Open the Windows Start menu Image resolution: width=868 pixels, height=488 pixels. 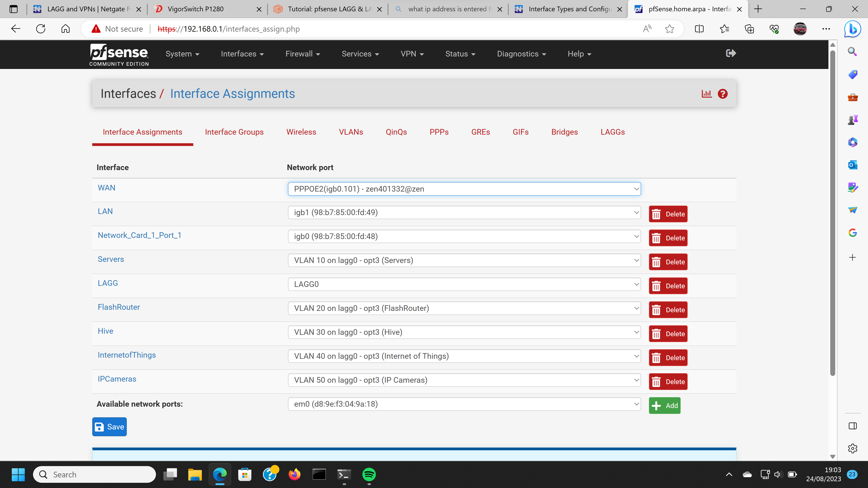tap(18, 474)
